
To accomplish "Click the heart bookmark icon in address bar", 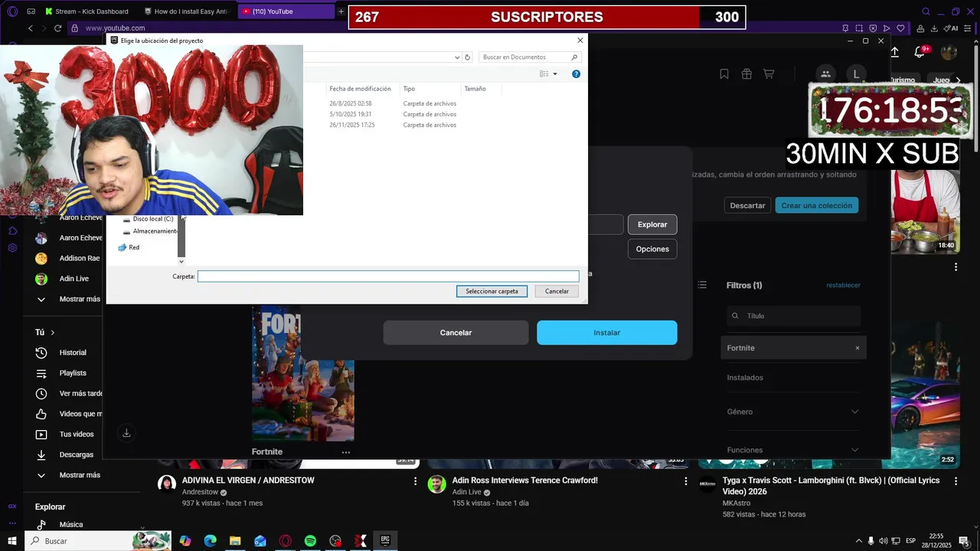I will point(901,28).
